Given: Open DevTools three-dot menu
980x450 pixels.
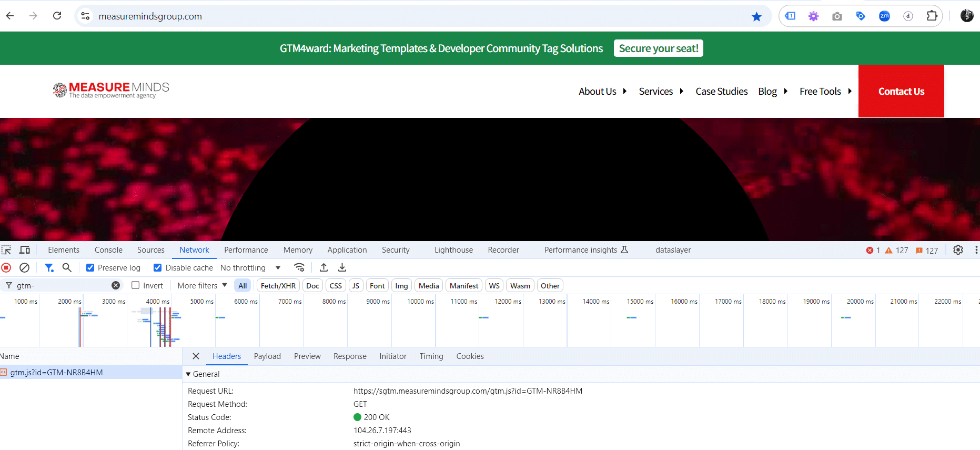Looking at the screenshot, I should coord(976,250).
